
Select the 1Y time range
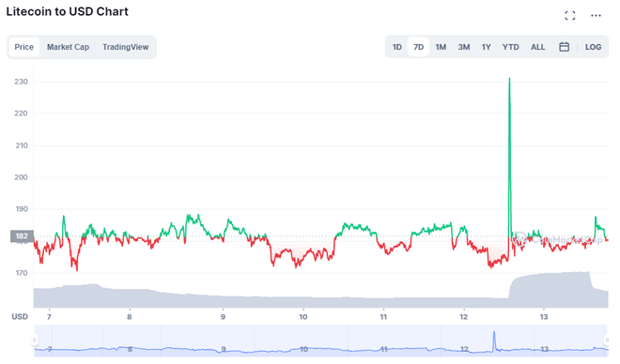click(x=486, y=47)
